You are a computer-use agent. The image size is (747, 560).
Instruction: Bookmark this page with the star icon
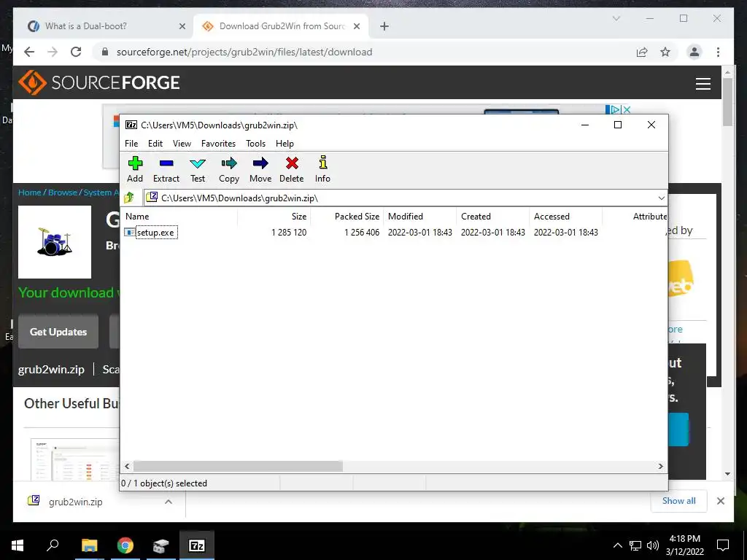pos(665,52)
